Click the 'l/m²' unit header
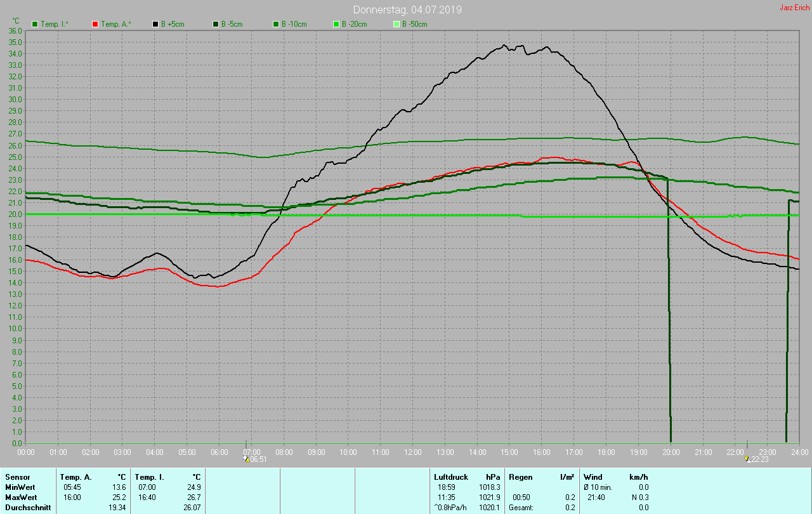Image resolution: width=812 pixels, height=514 pixels. pyautogui.click(x=567, y=477)
